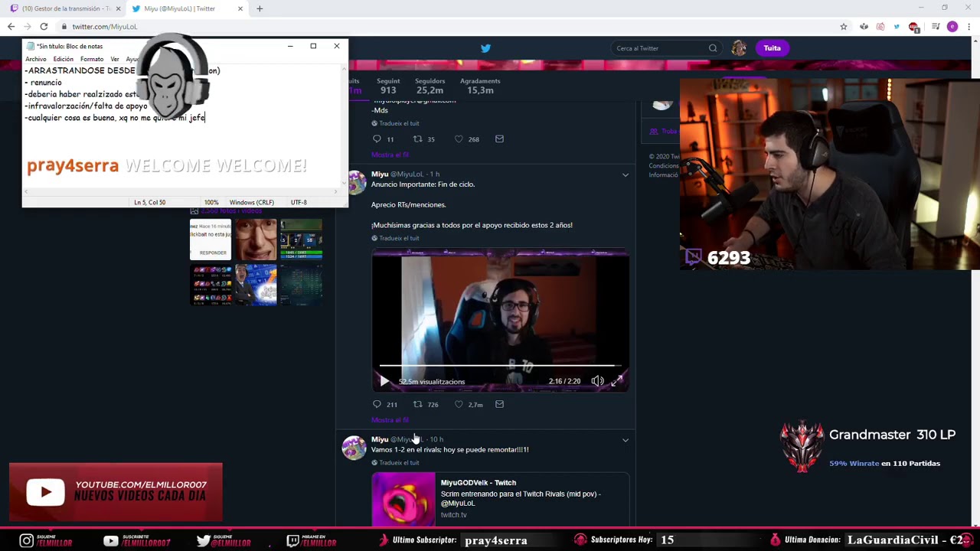Open the Formato menu in Bloc de notas
Screen dimensions: 980x551
(x=92, y=59)
